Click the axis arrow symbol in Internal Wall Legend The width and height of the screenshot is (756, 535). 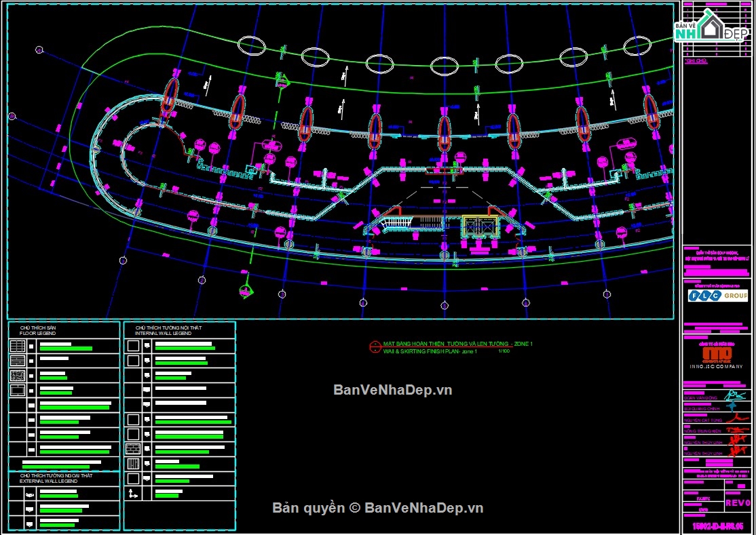[x=133, y=494]
